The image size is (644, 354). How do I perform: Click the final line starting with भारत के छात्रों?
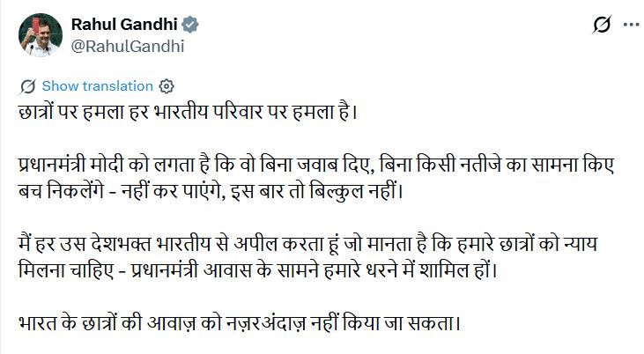tap(239, 323)
